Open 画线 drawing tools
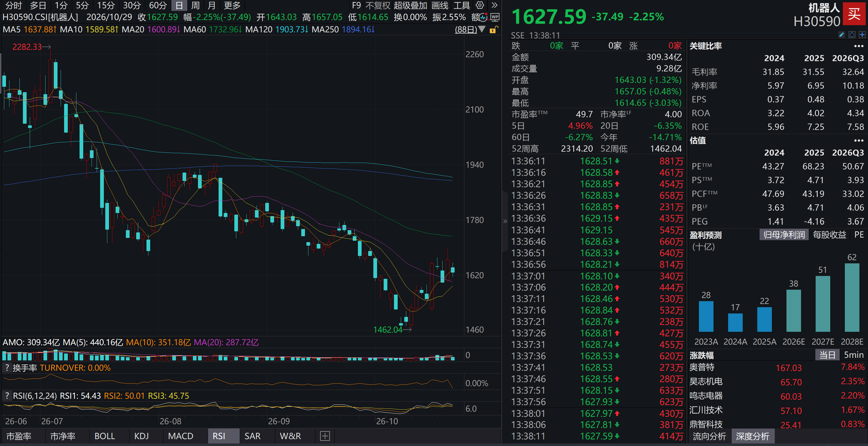 [440, 5]
